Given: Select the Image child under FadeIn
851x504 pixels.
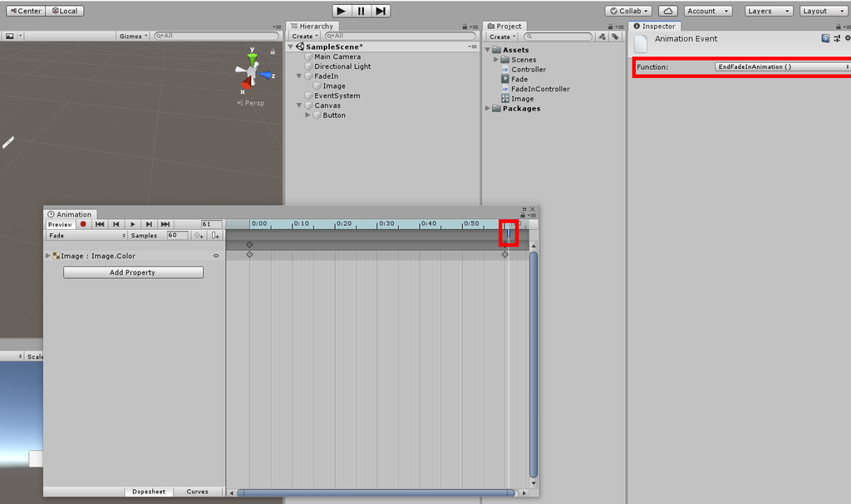Looking at the screenshot, I should click(334, 86).
